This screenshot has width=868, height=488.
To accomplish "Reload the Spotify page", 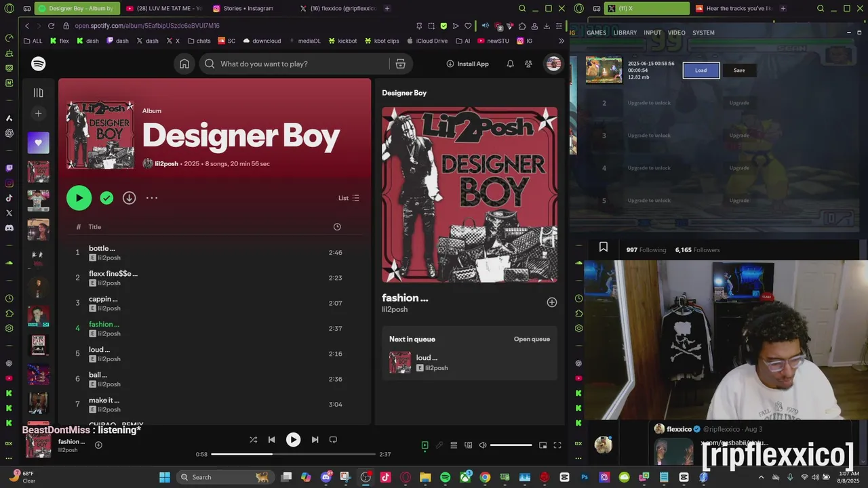I will [51, 26].
